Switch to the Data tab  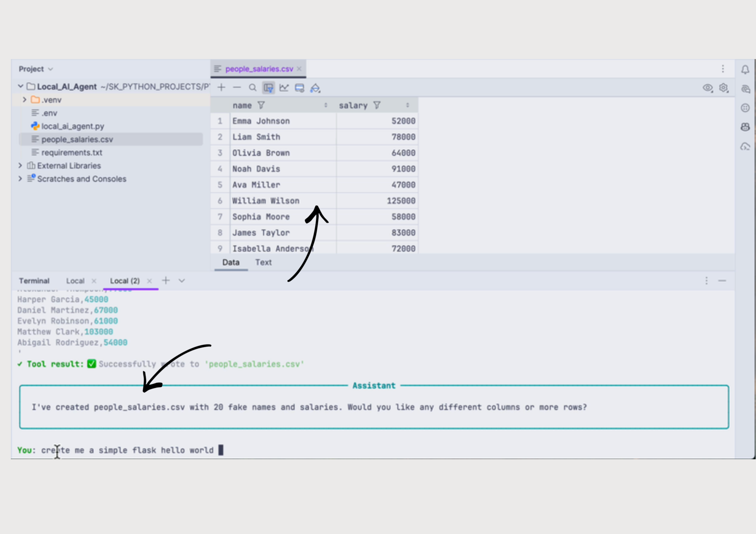point(231,262)
